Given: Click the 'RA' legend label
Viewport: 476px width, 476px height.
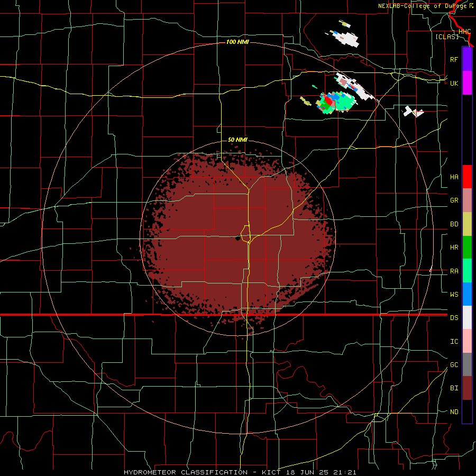Looking at the screenshot, I should (454, 271).
